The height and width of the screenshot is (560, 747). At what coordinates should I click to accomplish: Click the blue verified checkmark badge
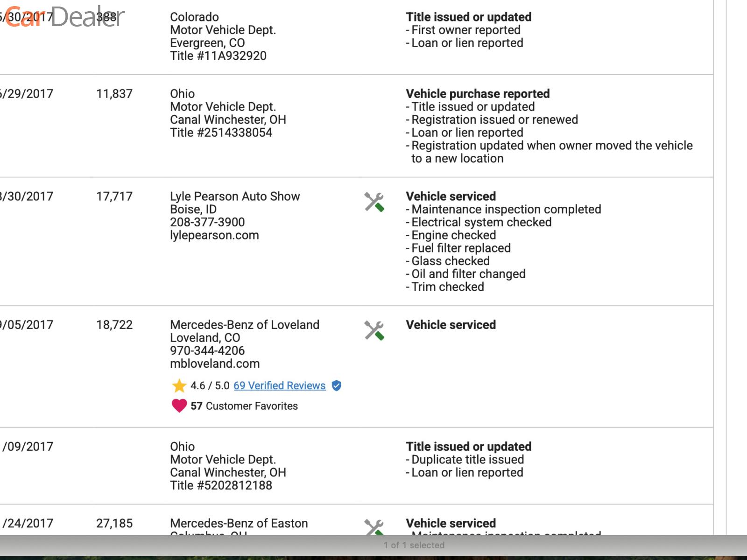pos(336,385)
